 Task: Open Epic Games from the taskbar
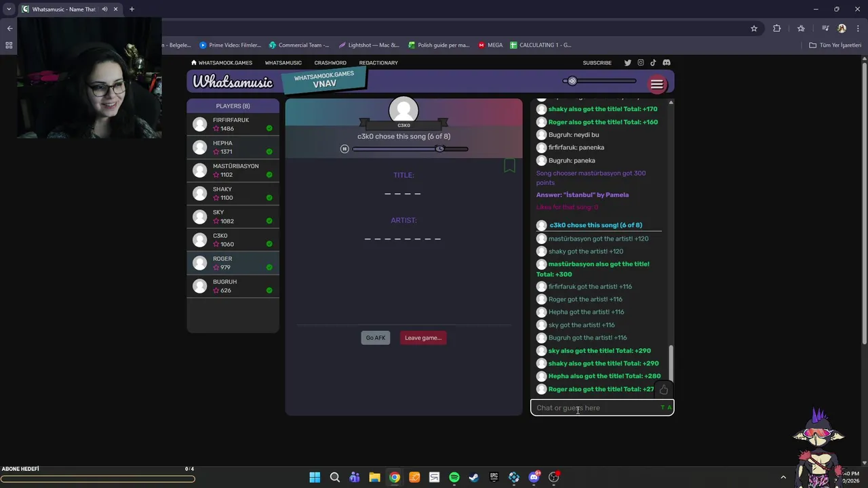coord(494,477)
